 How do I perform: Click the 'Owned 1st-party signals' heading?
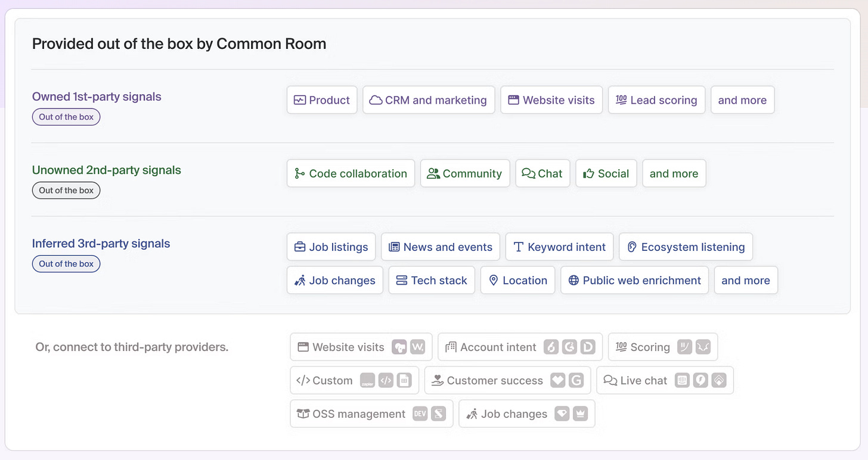pos(97,97)
